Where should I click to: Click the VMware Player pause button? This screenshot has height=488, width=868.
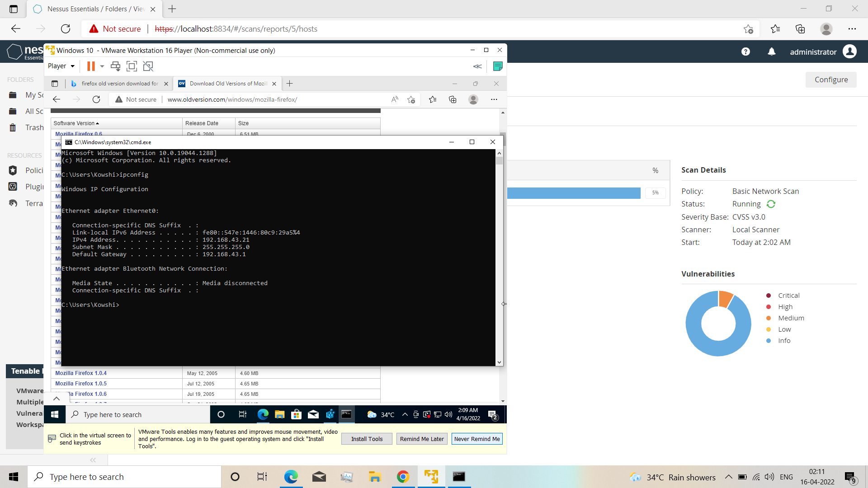(x=91, y=66)
